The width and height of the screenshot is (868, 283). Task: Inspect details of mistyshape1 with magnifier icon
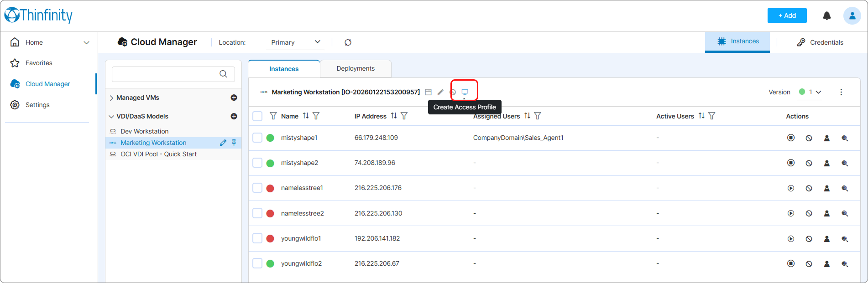tap(845, 138)
